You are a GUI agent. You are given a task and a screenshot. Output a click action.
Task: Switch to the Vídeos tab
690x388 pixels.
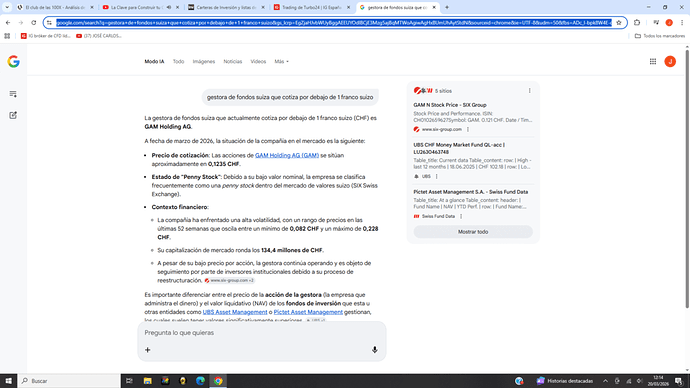258,62
